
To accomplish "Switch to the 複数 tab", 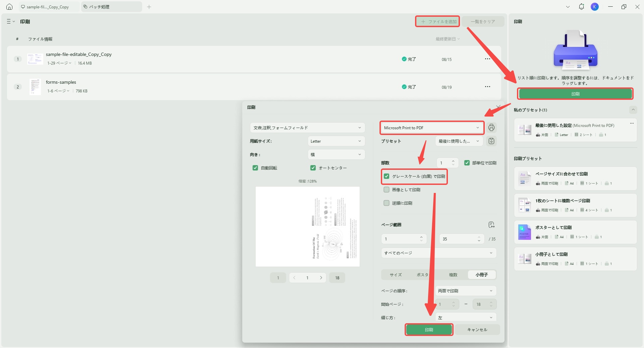I will (x=453, y=275).
